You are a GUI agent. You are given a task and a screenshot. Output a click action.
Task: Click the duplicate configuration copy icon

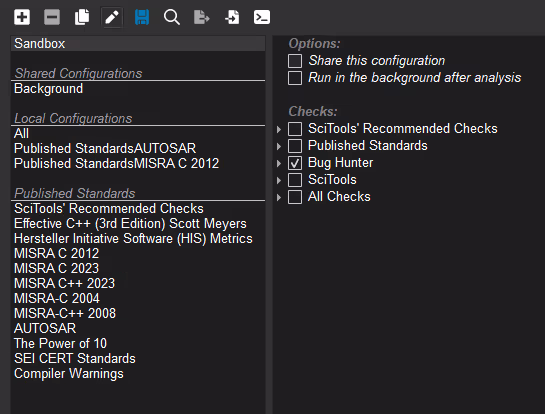coord(82,17)
